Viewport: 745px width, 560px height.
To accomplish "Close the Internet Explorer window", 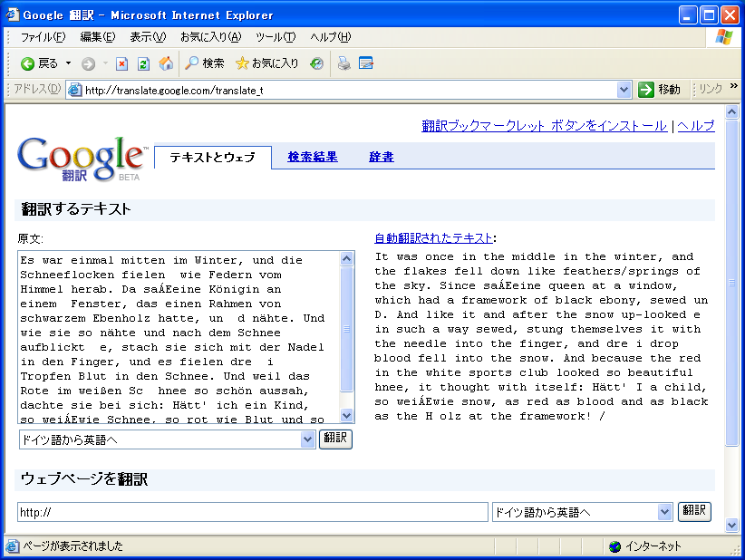I will [730, 15].
